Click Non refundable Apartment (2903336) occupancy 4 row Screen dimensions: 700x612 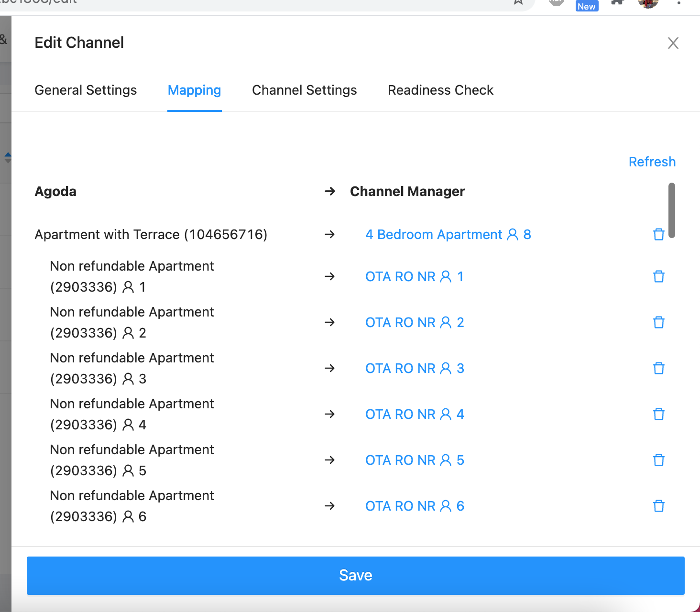pyautogui.click(x=132, y=414)
